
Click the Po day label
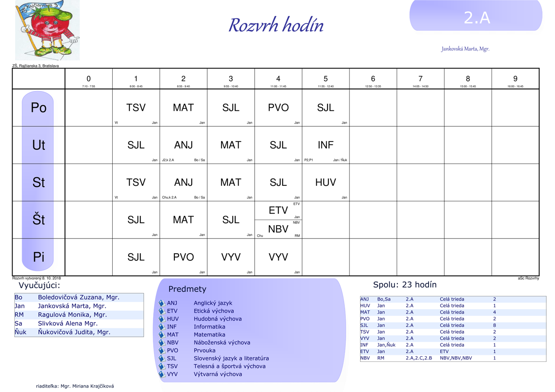point(38,107)
